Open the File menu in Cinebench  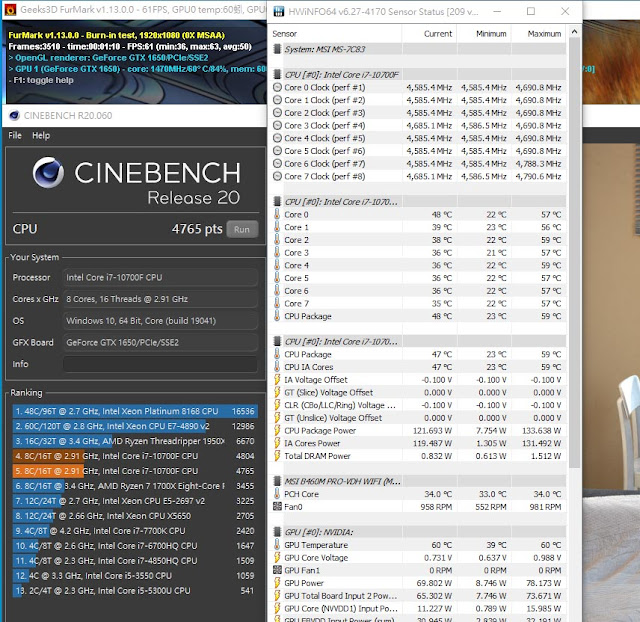15,136
